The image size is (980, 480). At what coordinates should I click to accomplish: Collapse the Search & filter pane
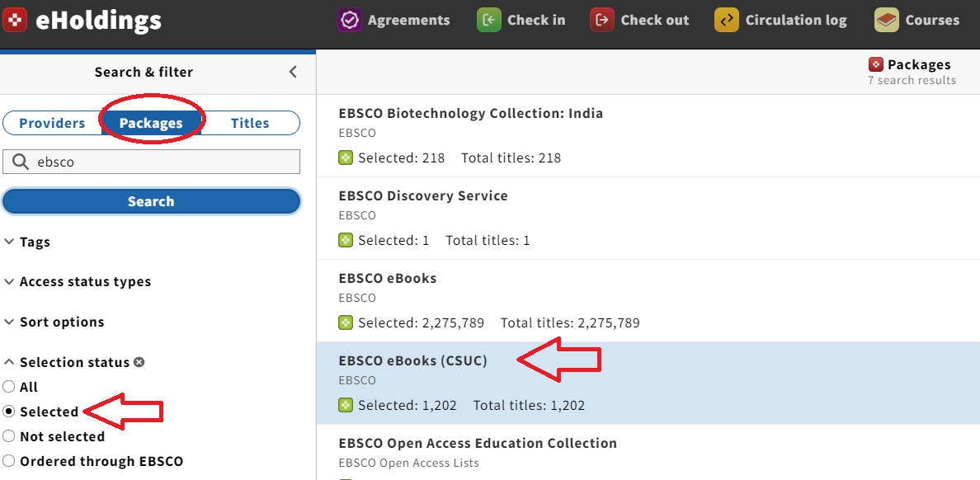pyautogui.click(x=293, y=72)
